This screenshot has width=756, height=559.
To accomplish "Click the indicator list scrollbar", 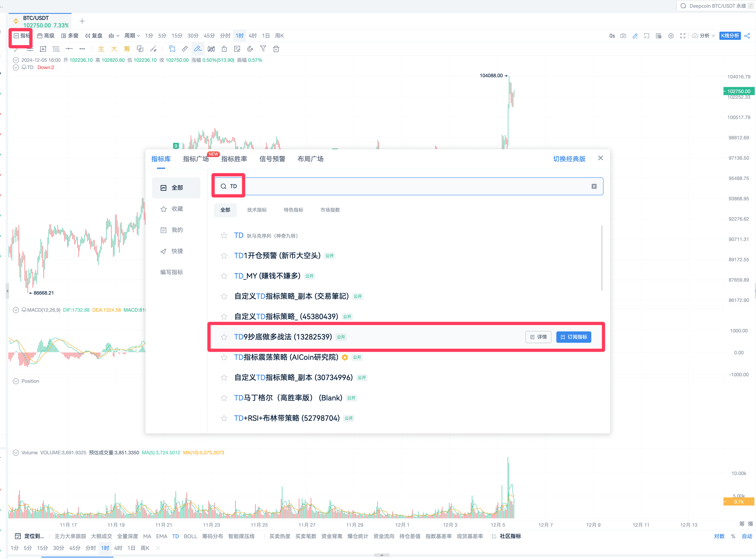I will pyautogui.click(x=602, y=258).
